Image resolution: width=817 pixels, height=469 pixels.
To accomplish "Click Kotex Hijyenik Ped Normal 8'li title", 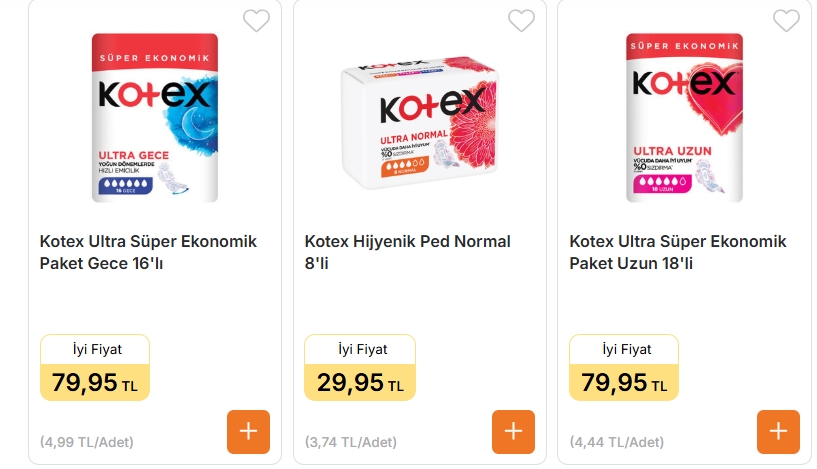I will 407,252.
